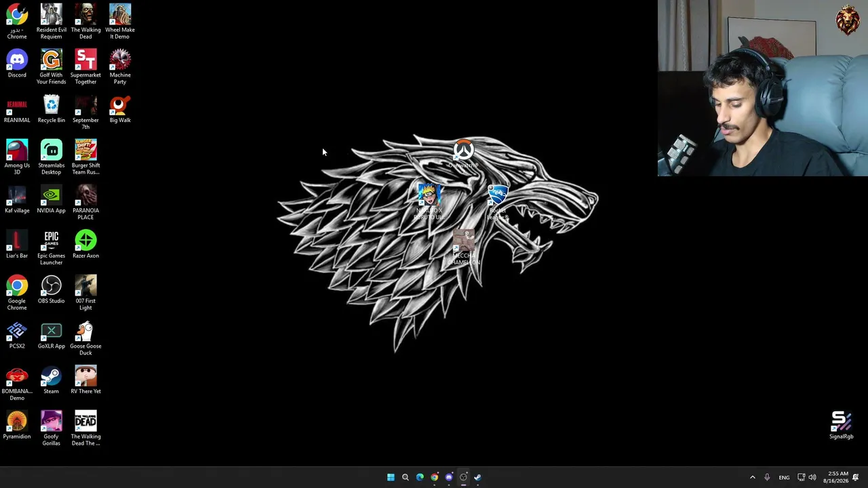Open the taskbar clock and date
Viewport: 868px width, 488px height.
pyautogui.click(x=835, y=477)
